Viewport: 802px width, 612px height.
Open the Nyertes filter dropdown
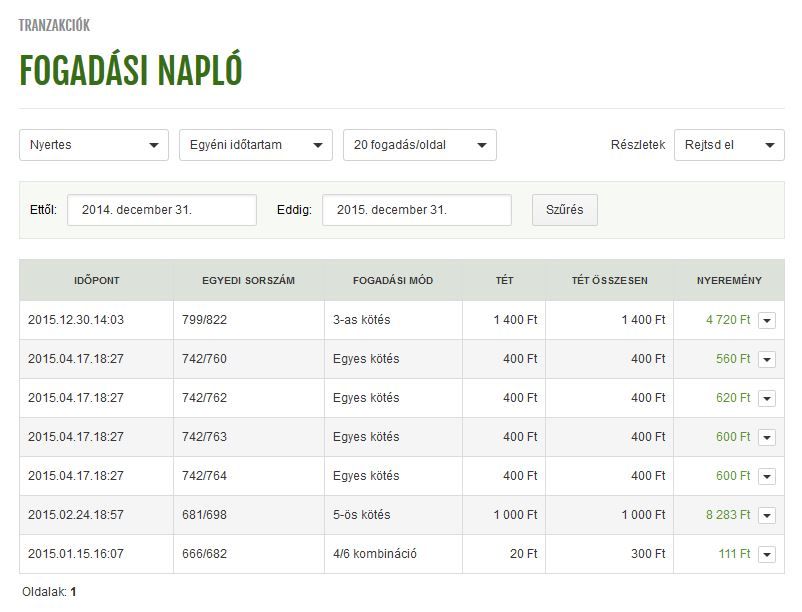click(x=94, y=145)
